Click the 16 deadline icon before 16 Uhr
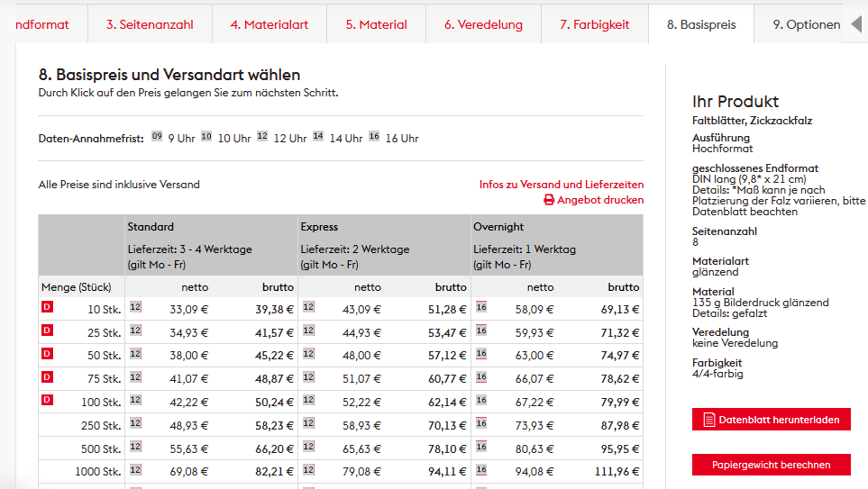 [374, 137]
